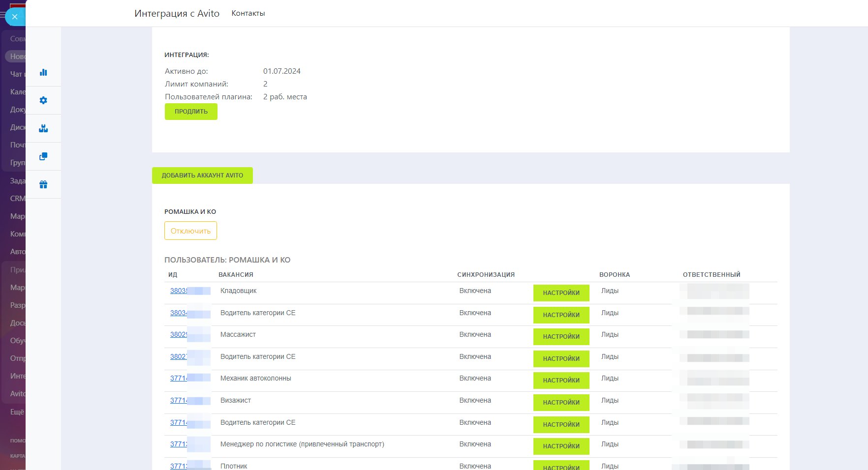
Task: Click the Интеграция с Avito title
Action: click(x=177, y=13)
